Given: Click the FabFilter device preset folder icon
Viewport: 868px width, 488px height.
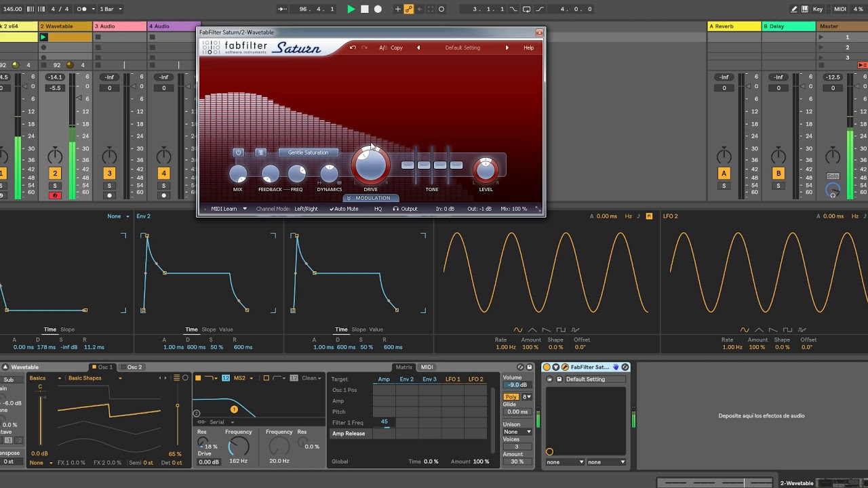Looking at the screenshot, I should click(x=550, y=380).
